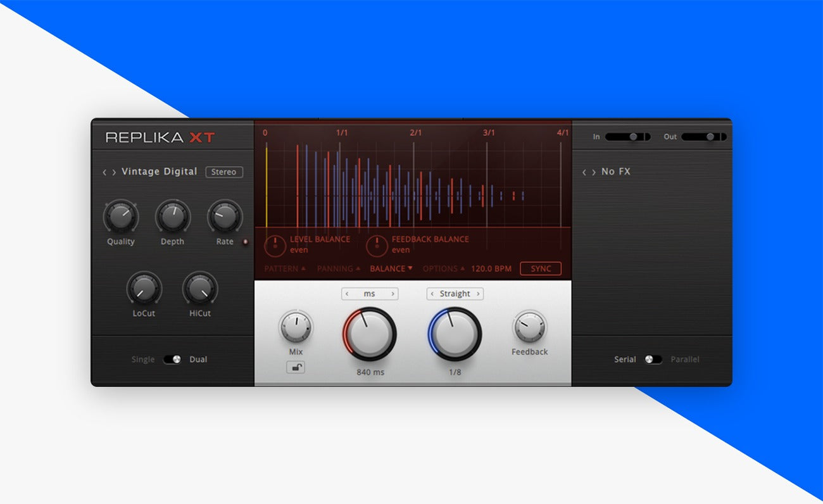The image size is (823, 504).
Task: Click the Rate knob
Action: [x=225, y=217]
